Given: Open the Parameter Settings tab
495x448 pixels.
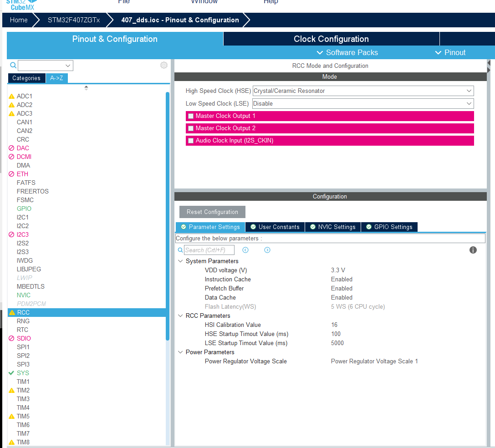Looking at the screenshot, I should coord(210,227).
